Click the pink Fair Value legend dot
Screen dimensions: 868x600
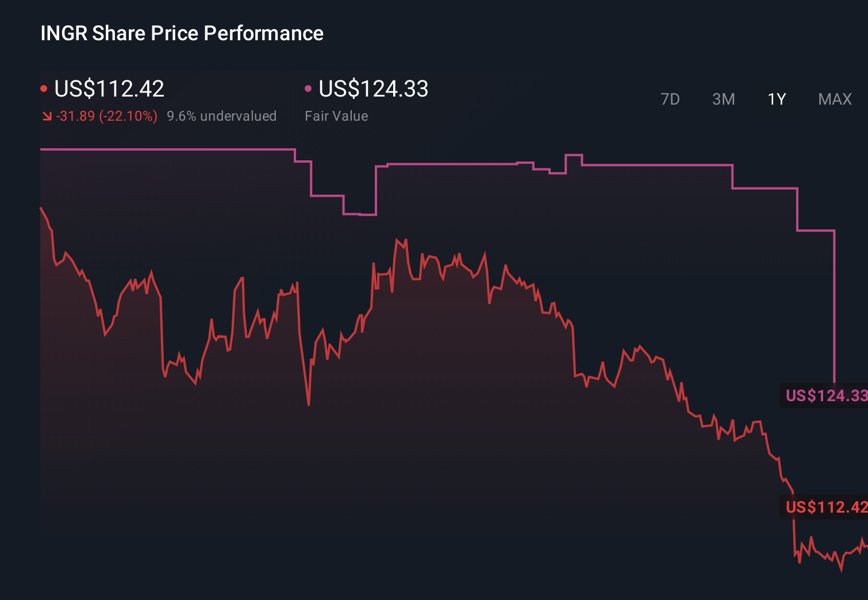tap(309, 88)
